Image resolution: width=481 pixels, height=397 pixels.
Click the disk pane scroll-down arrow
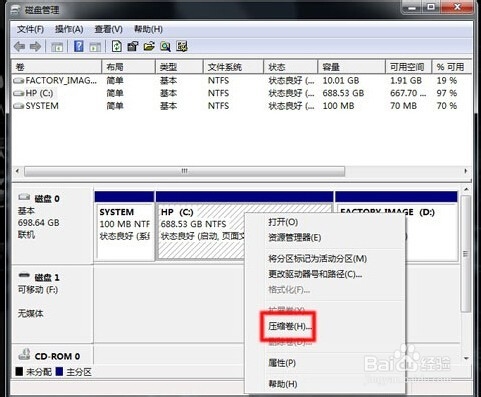(x=466, y=359)
